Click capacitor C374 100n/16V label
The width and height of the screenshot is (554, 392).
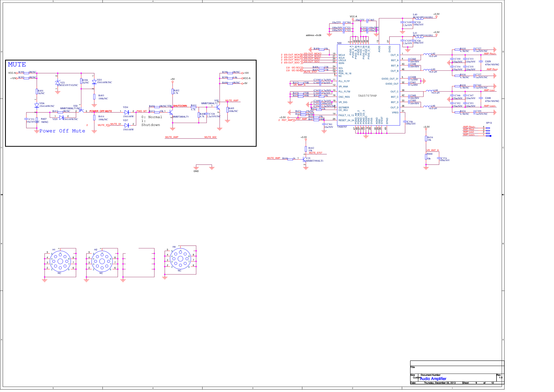(x=445, y=159)
